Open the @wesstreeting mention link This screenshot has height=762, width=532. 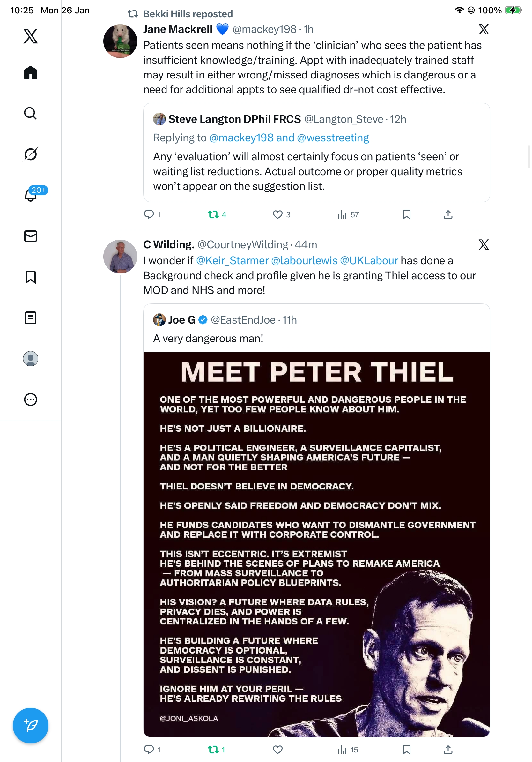click(x=333, y=138)
